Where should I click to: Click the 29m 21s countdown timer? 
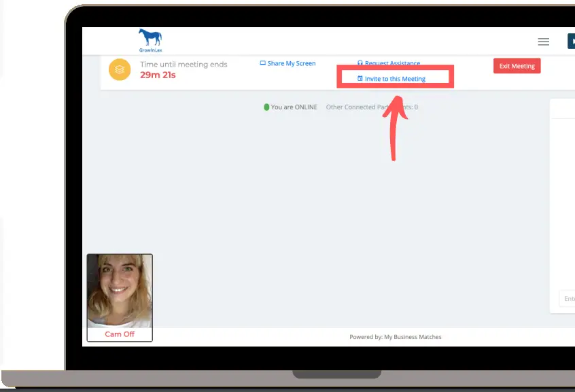coord(158,75)
